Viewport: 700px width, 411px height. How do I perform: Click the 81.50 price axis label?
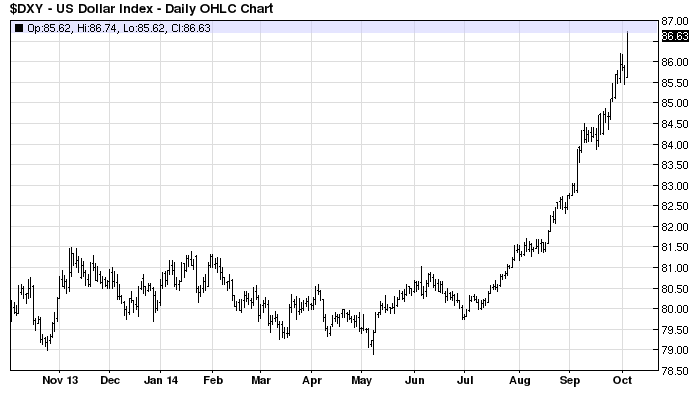675,247
